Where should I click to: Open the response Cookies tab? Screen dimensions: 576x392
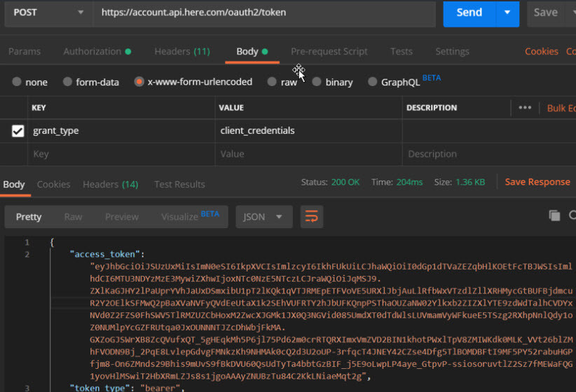54,184
